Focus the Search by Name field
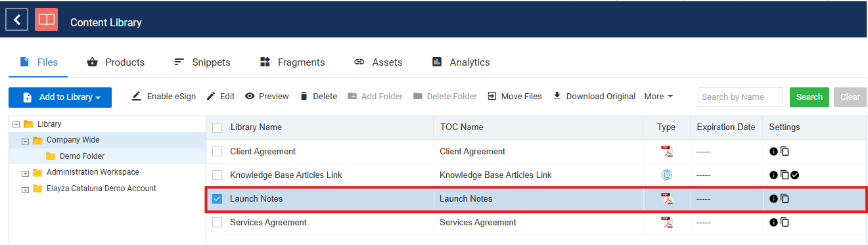 coord(741,97)
